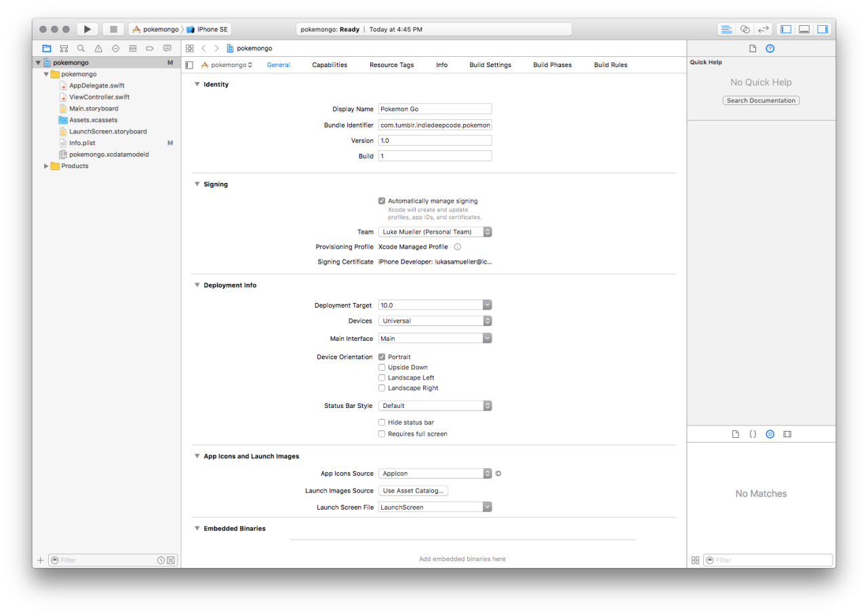
Task: Expand the Products folder
Action: coord(46,166)
